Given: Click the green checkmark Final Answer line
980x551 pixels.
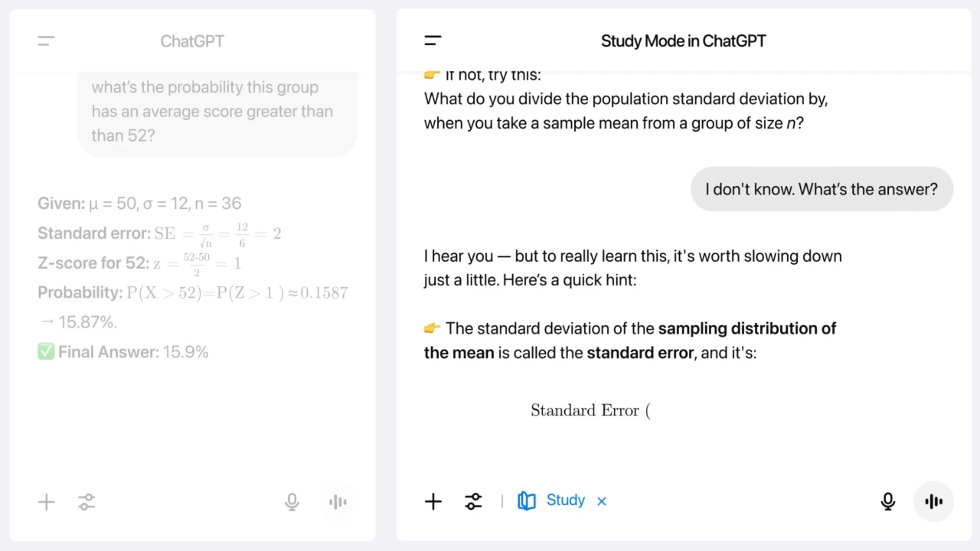Looking at the screenshot, I should point(122,351).
